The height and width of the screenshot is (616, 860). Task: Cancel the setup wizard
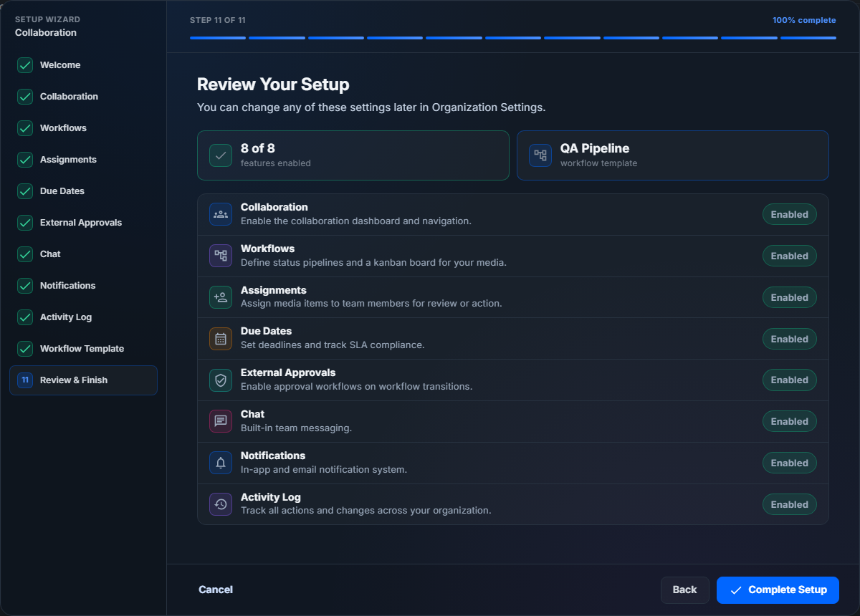pyautogui.click(x=216, y=590)
